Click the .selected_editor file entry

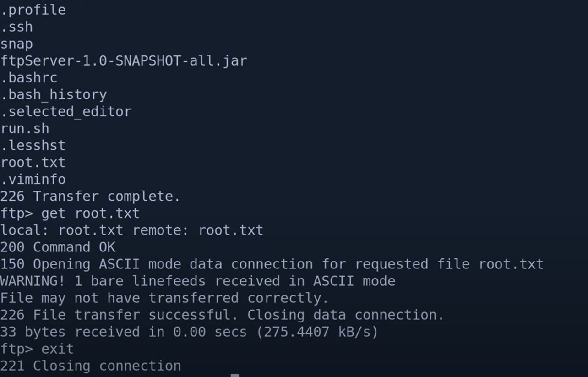coord(66,112)
